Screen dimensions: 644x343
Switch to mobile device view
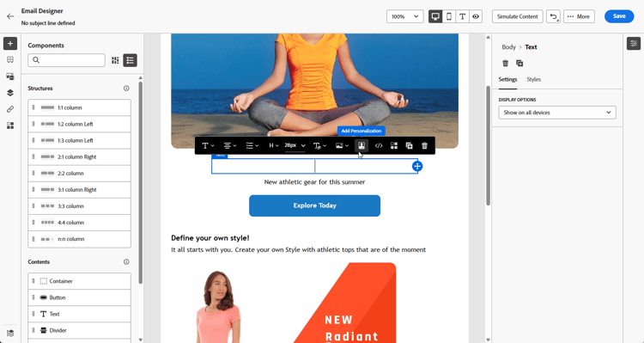coord(449,16)
